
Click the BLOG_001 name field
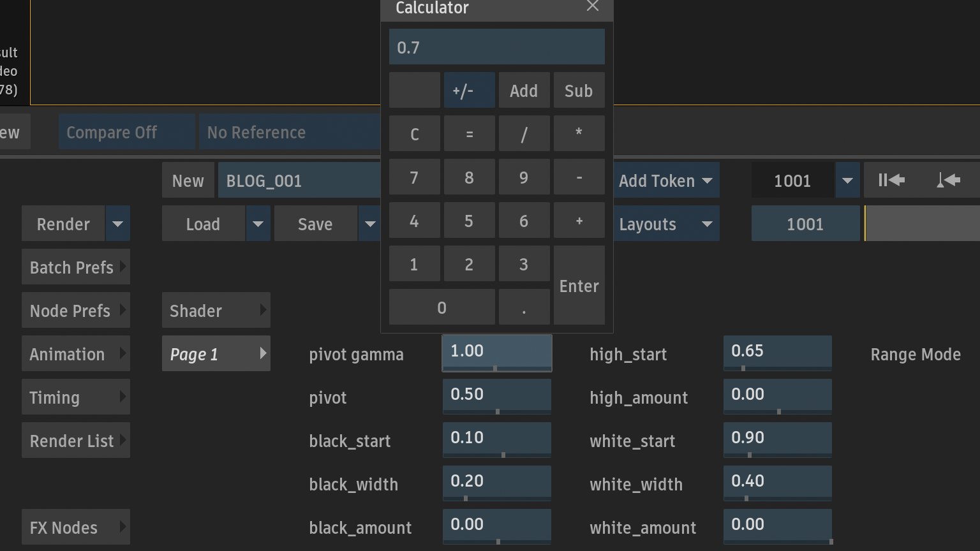tap(300, 180)
